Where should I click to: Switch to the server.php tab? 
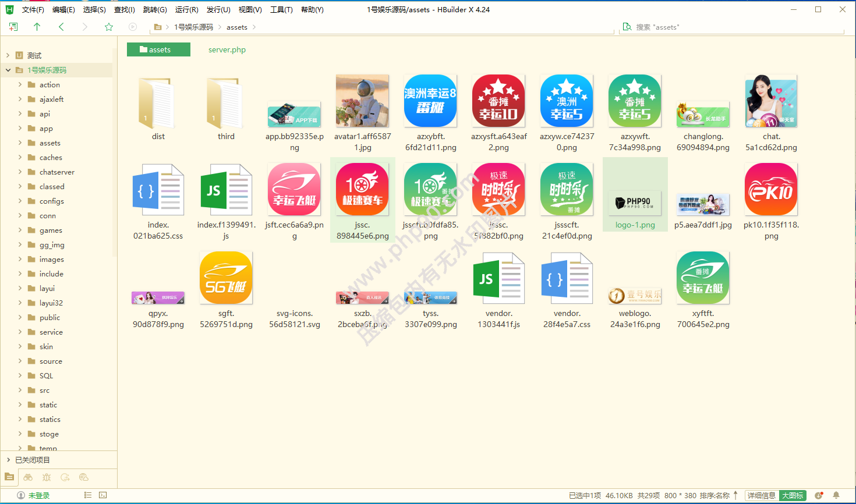227,50
